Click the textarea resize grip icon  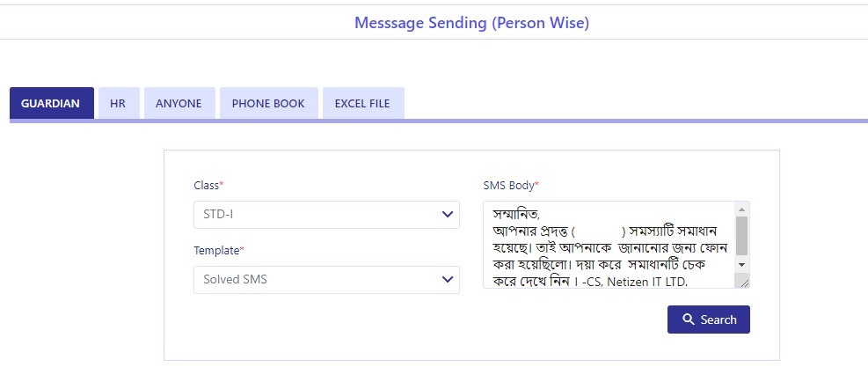pos(744,283)
